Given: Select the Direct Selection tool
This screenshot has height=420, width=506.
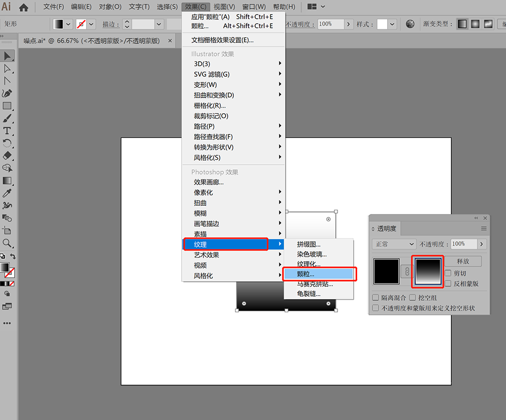Looking at the screenshot, I should (7, 69).
